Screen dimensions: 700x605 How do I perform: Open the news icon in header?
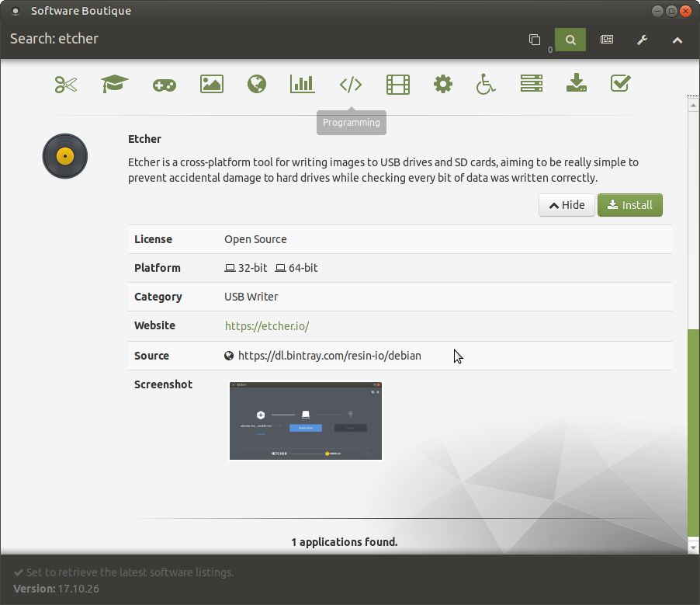tap(607, 40)
